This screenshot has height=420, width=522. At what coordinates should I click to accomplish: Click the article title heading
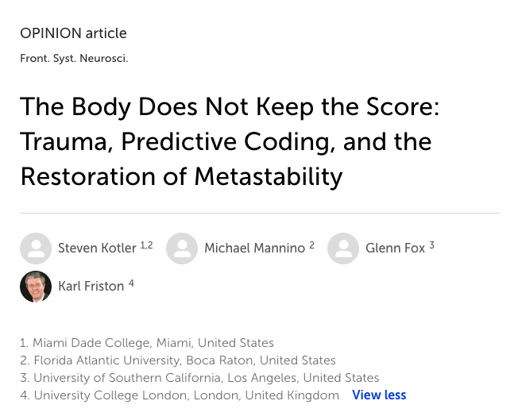click(x=230, y=141)
